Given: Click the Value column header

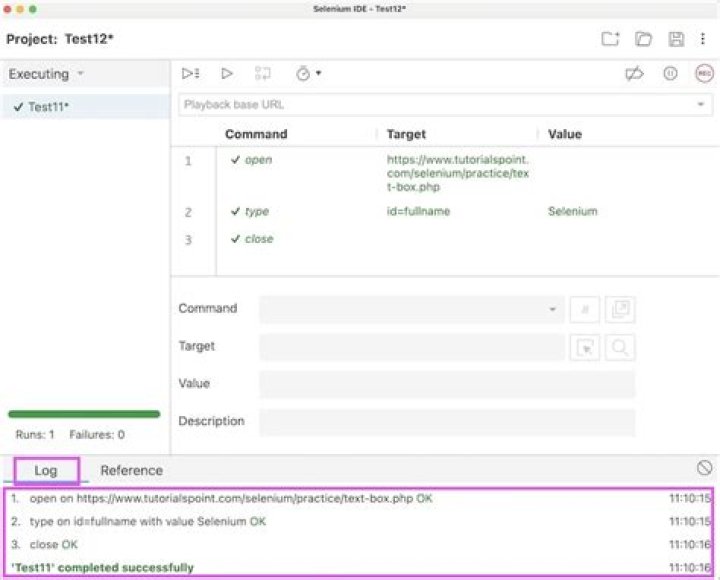Looking at the screenshot, I should (565, 134).
